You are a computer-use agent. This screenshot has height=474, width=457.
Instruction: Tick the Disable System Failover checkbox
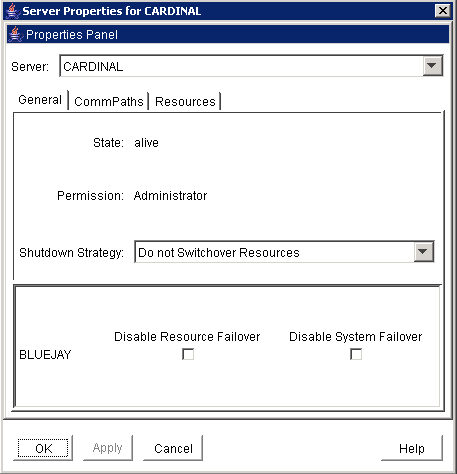point(356,354)
